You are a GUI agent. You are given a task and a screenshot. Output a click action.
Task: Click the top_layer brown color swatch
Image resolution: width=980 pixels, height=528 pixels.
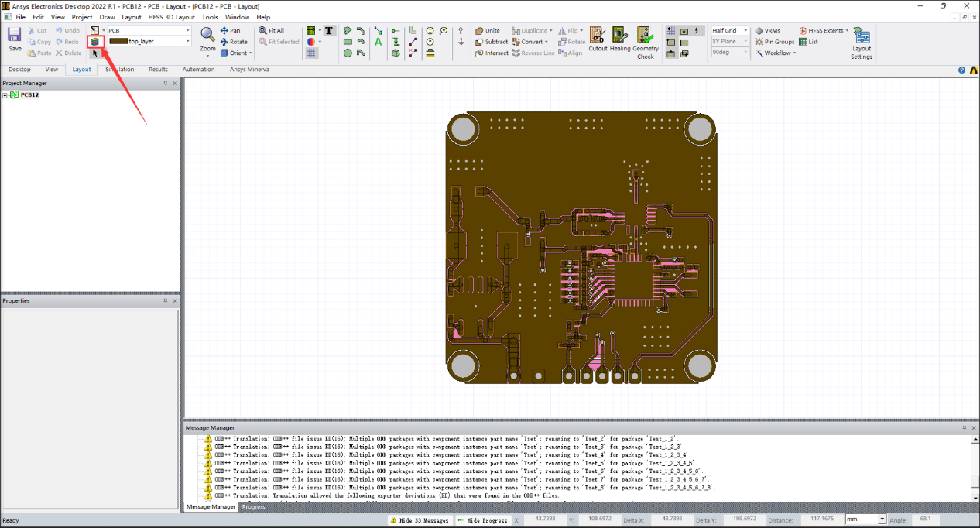pos(118,42)
